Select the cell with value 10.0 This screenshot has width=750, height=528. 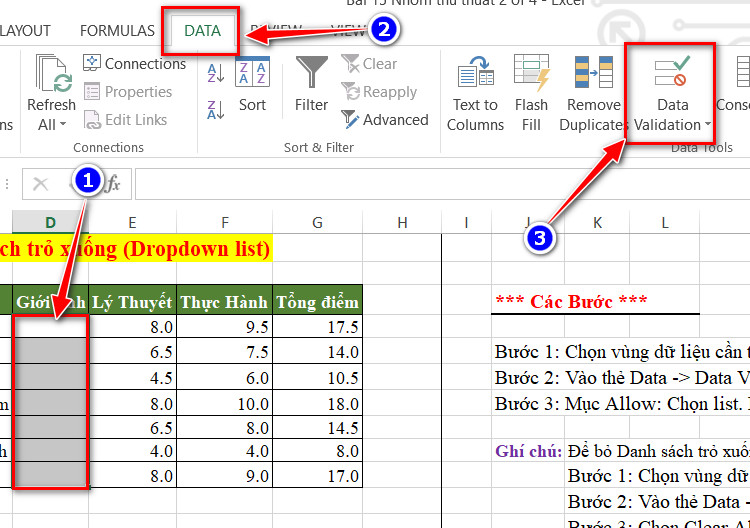225,403
